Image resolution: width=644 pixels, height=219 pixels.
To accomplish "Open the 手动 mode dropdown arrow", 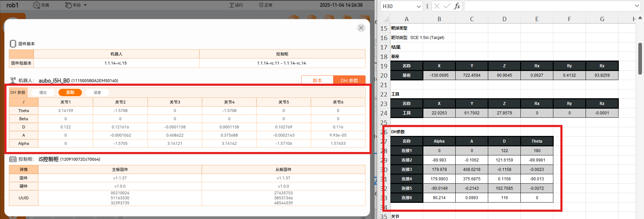I will [85, 5].
